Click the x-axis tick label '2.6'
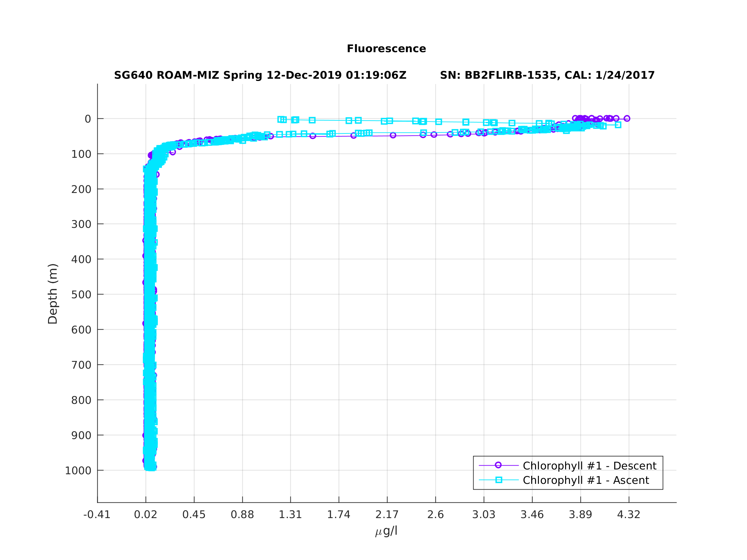Image resolution: width=747 pixels, height=560 pixels. 435,515
